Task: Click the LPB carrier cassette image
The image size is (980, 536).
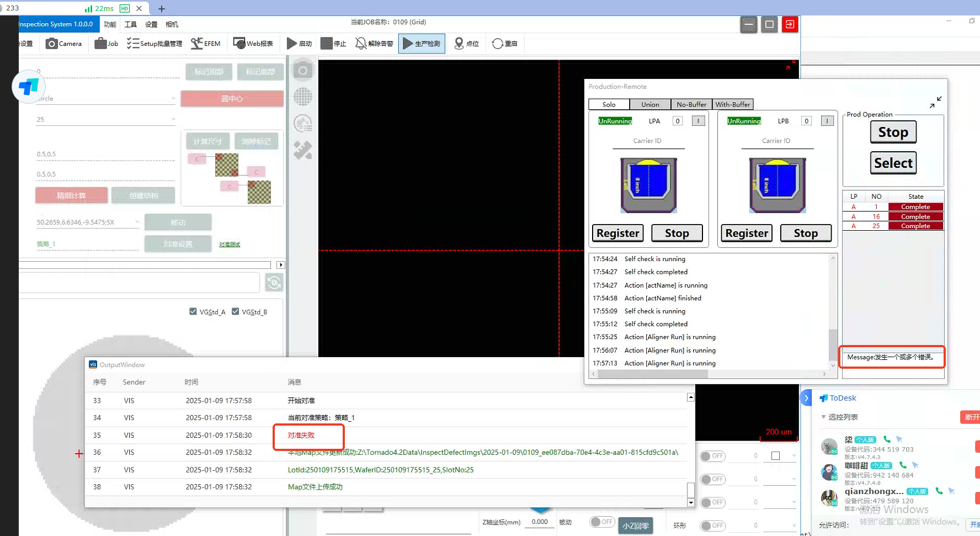Action: pos(777,185)
